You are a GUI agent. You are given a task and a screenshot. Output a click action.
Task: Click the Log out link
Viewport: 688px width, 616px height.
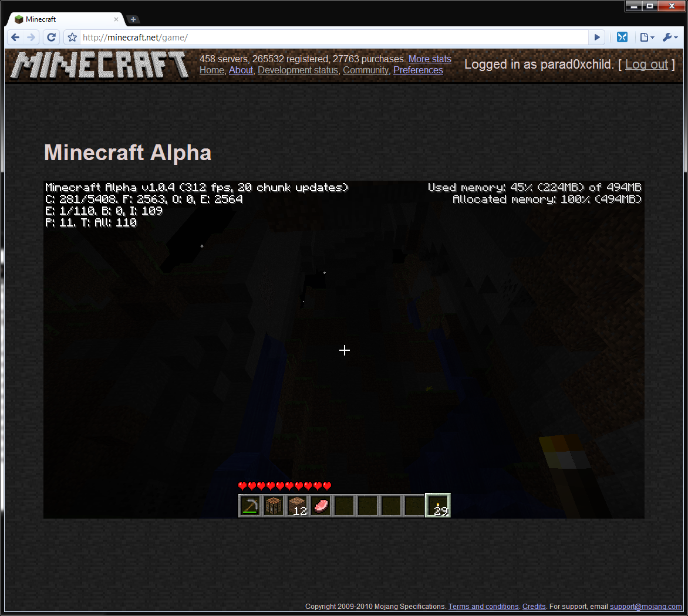click(x=646, y=65)
